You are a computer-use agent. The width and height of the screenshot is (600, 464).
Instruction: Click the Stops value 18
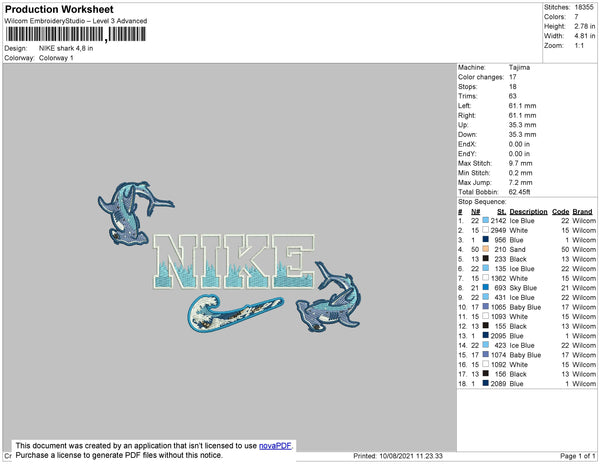[512, 86]
